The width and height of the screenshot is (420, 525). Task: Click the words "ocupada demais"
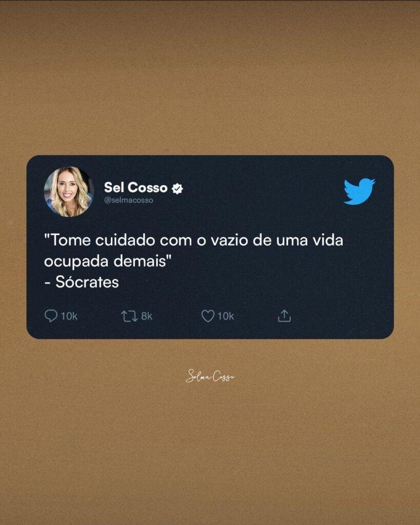(x=105, y=261)
